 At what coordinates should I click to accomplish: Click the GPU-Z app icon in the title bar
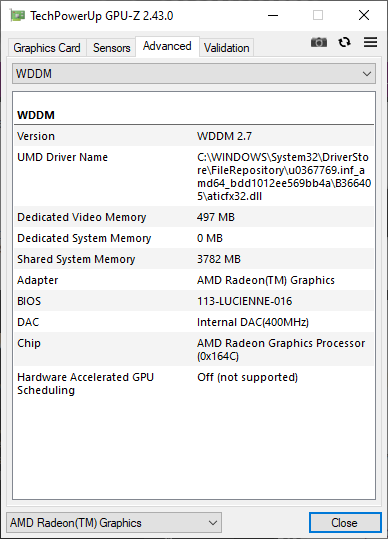click(17, 15)
